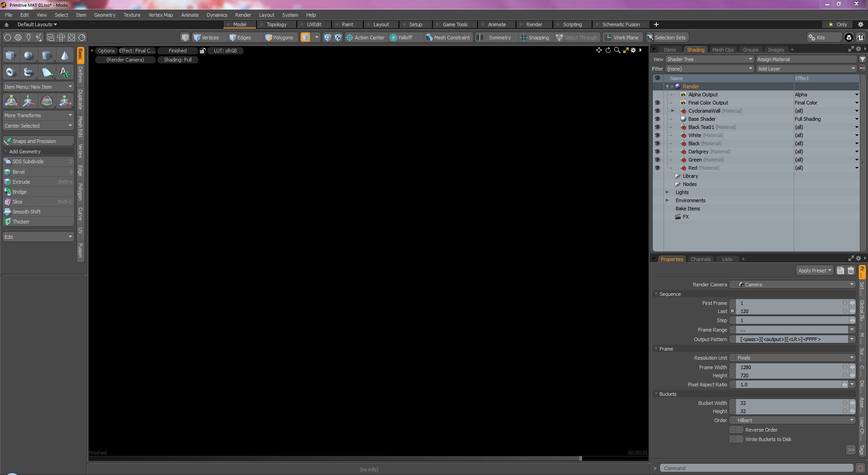Click the Extrude tool
Image resolution: width=868 pixels, height=475 pixels.
coord(38,182)
